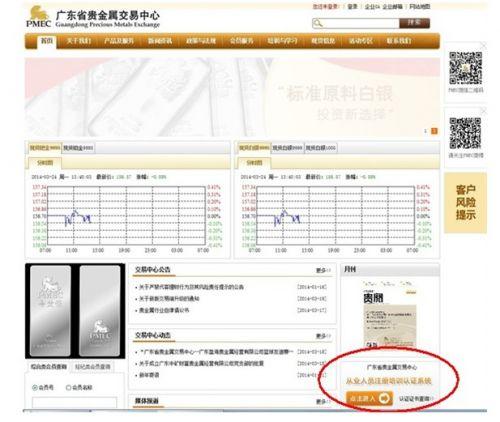Select 分时图 tab in left chart panel

tap(45, 163)
